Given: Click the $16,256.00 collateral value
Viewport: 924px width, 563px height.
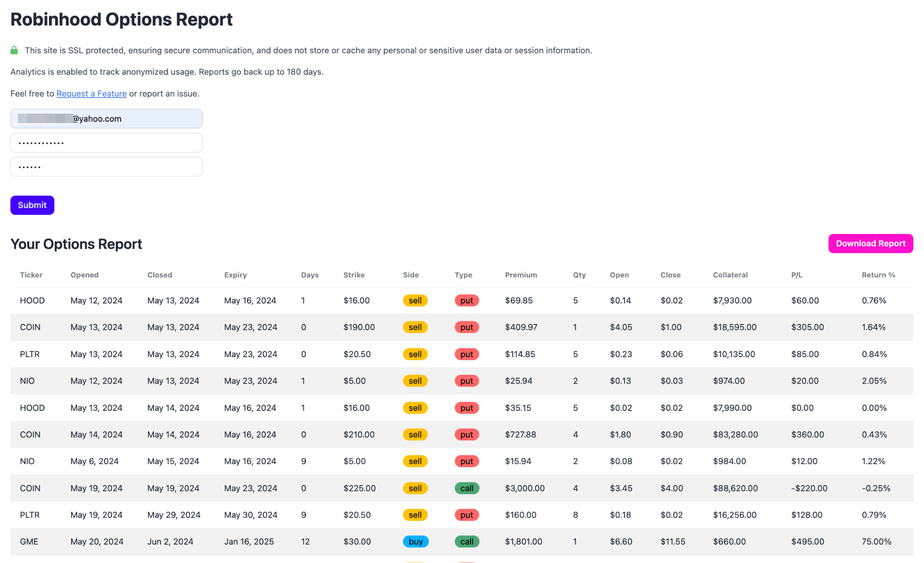Looking at the screenshot, I should [735, 515].
